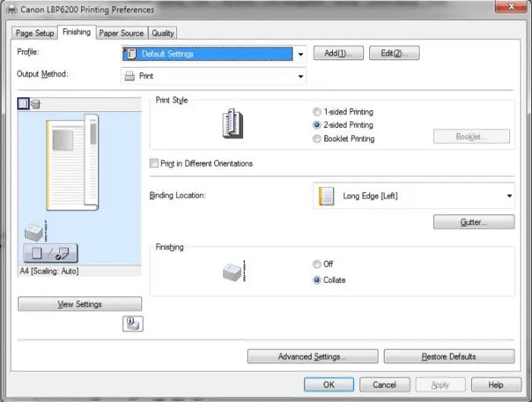Expand the Binding Location dropdown
The image size is (532, 402).
(x=509, y=196)
